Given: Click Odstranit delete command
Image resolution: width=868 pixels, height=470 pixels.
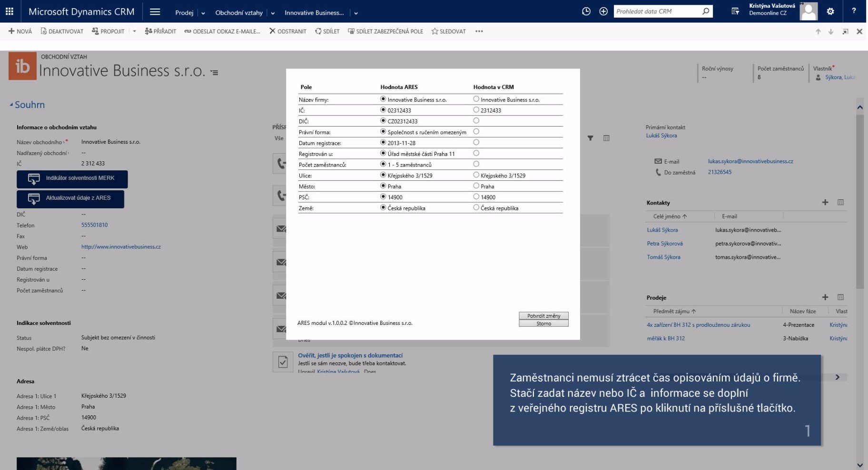Looking at the screenshot, I should (288, 31).
